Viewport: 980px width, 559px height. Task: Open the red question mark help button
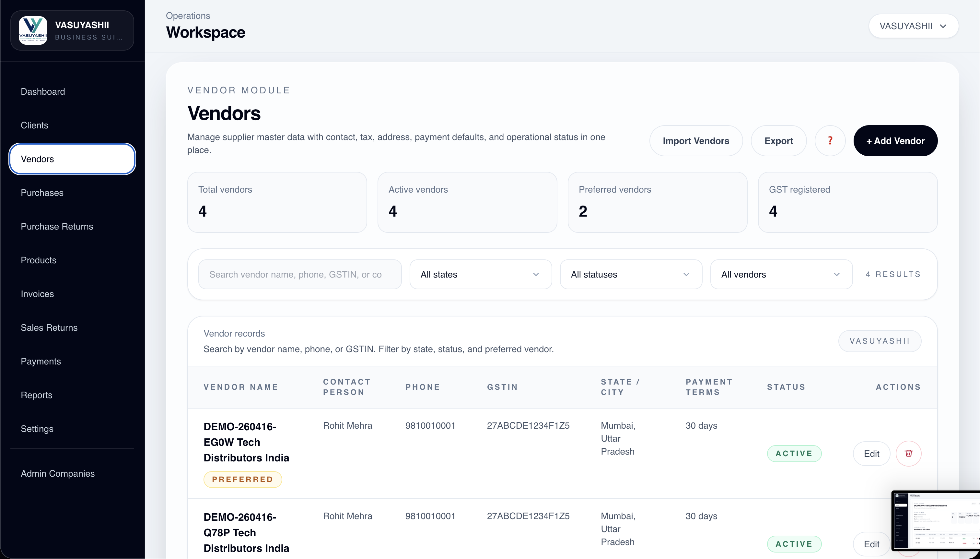(x=830, y=140)
